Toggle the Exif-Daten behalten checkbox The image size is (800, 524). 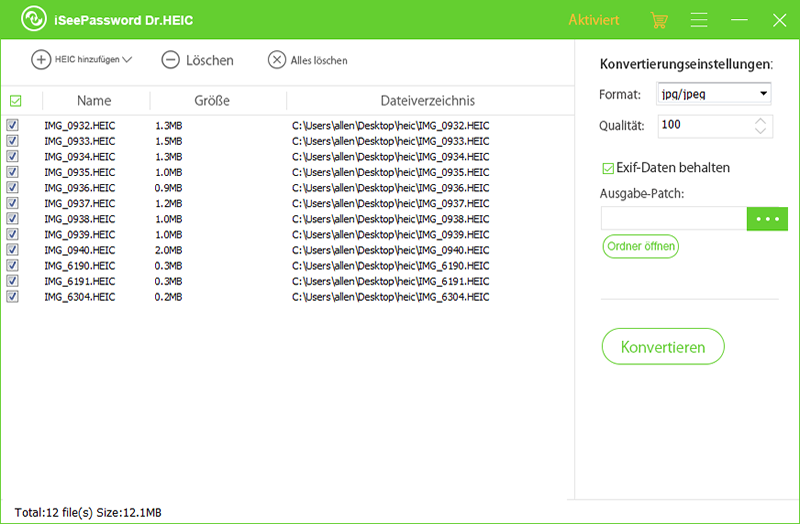coord(608,168)
